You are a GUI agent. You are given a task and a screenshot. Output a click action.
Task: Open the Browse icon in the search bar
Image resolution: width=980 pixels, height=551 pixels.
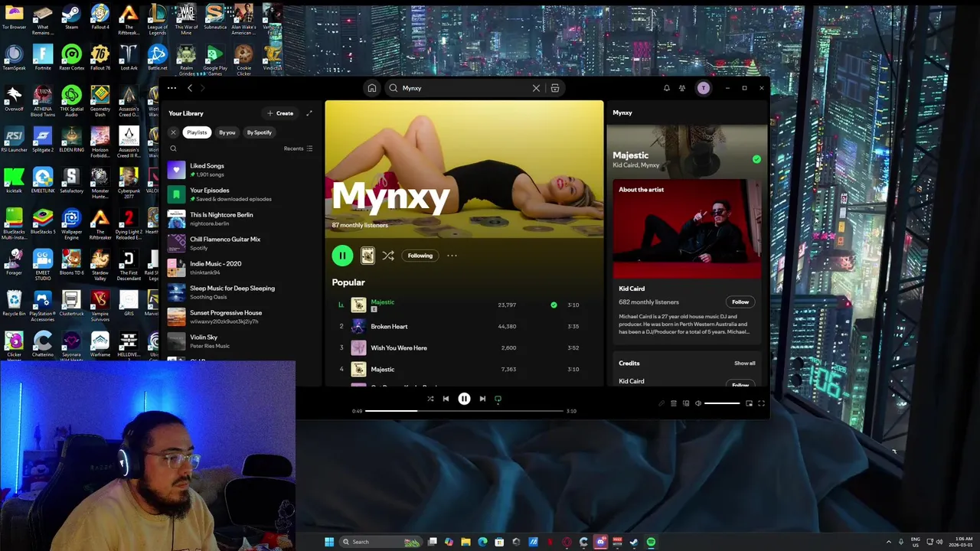555,88
